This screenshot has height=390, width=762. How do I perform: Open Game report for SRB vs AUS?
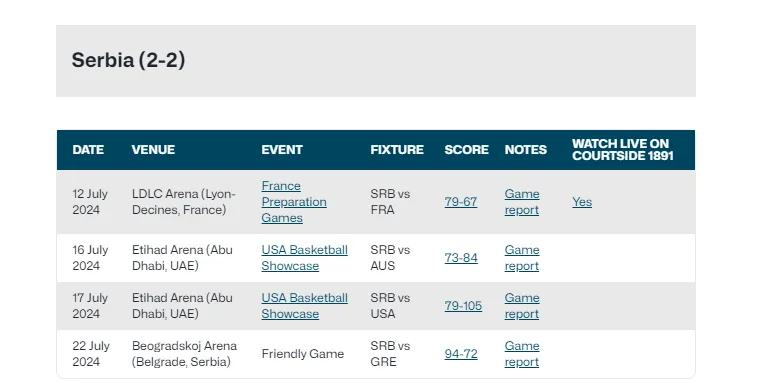[x=522, y=257]
